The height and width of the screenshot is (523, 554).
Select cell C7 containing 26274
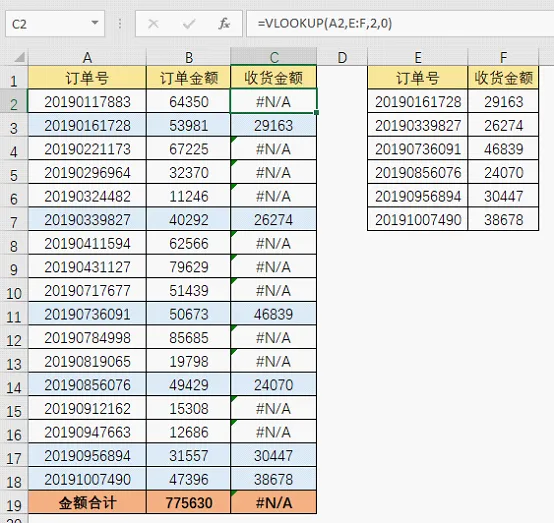click(x=273, y=219)
